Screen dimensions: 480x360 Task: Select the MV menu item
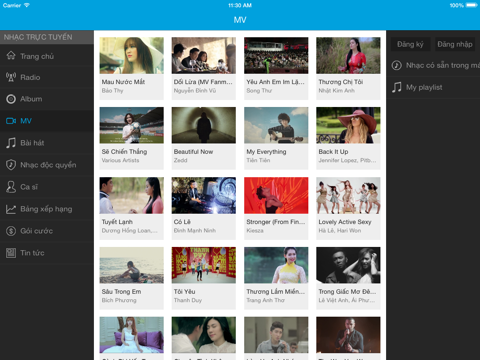[x=47, y=121]
